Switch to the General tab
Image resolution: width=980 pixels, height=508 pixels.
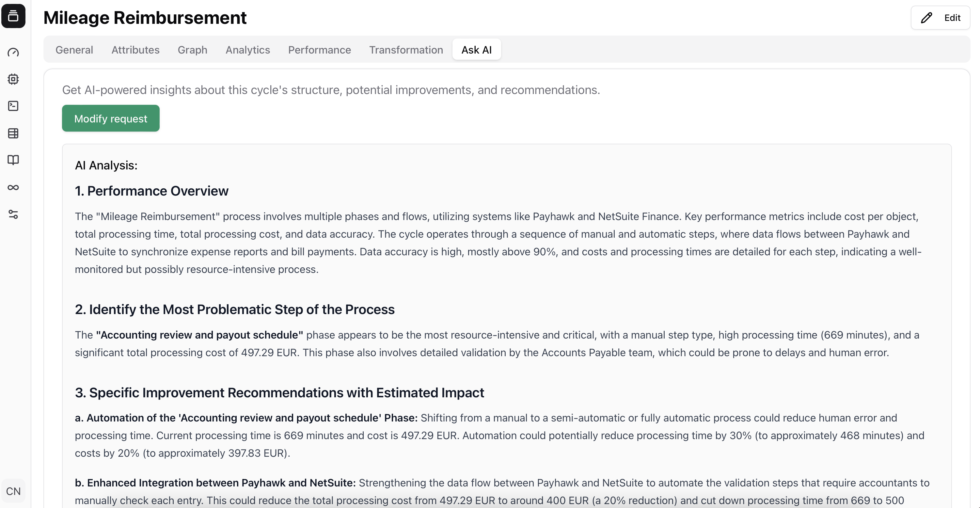point(74,50)
